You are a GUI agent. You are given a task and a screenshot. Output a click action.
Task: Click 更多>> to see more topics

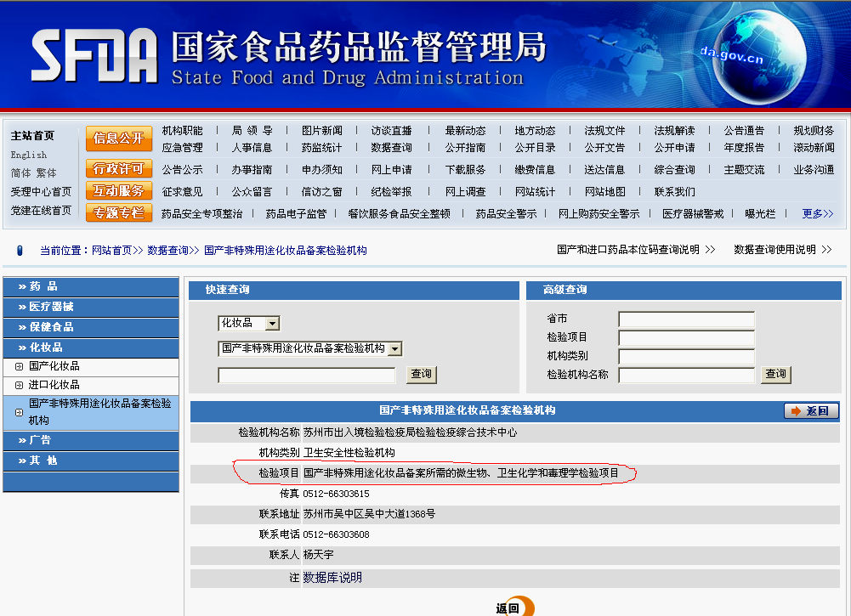817,213
